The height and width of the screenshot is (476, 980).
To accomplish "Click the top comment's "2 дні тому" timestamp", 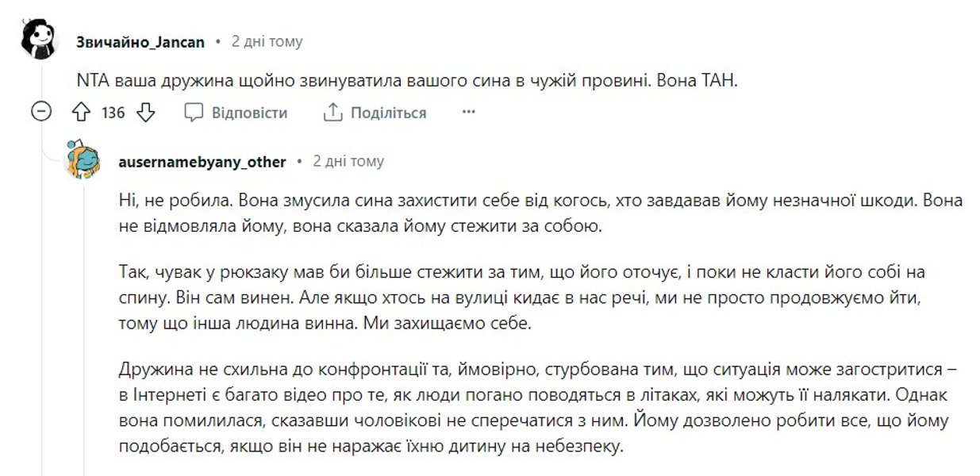I will [x=267, y=40].
